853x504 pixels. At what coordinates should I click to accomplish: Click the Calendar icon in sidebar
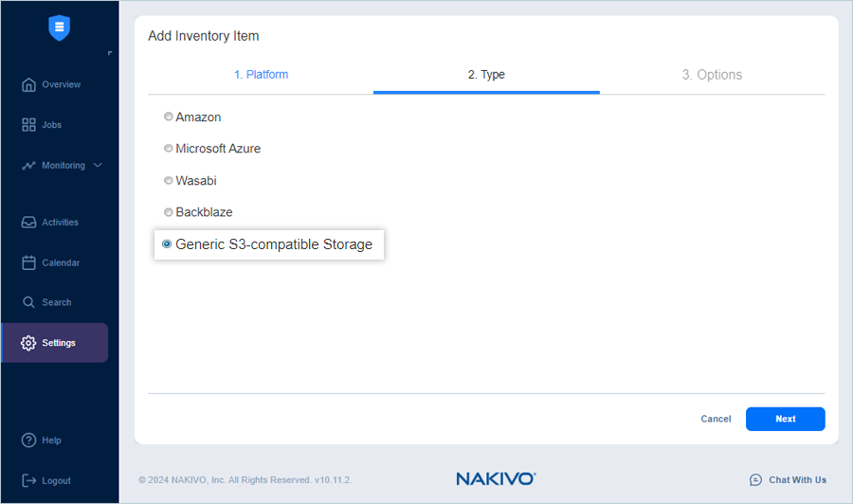point(28,262)
